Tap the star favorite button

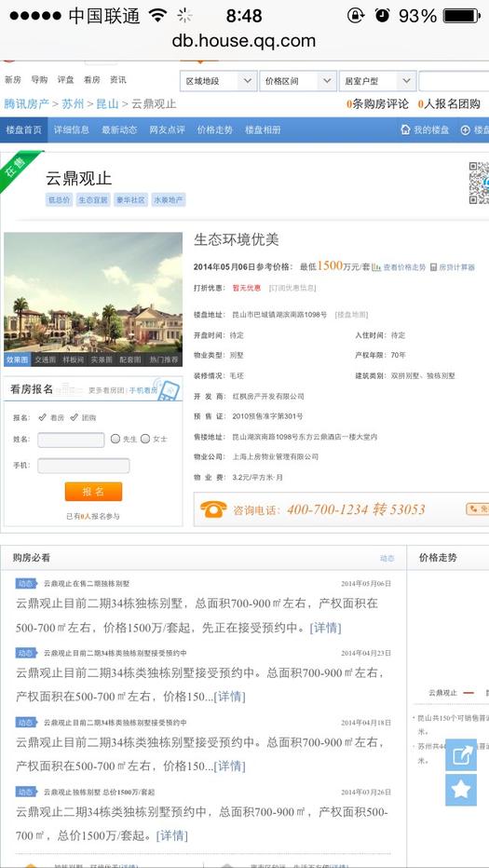(x=461, y=790)
